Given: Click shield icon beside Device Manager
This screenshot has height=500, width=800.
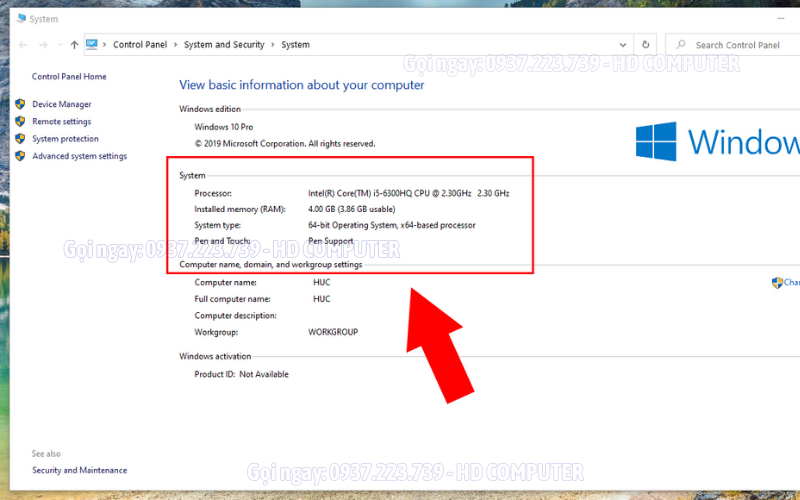Looking at the screenshot, I should [x=20, y=104].
